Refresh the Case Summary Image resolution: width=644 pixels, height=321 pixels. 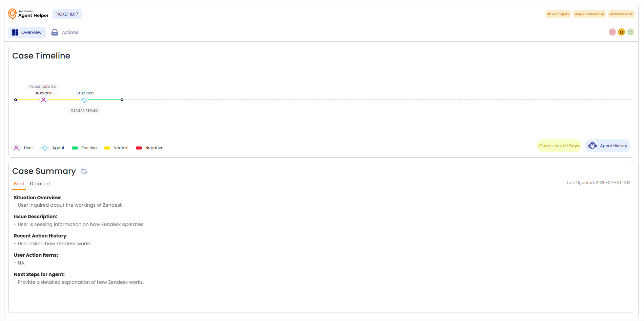click(84, 171)
